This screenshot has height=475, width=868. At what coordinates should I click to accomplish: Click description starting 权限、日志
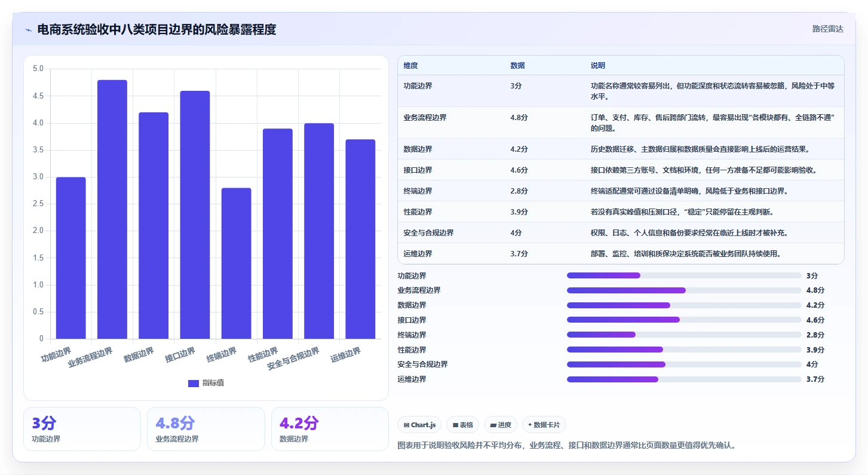pyautogui.click(x=689, y=233)
